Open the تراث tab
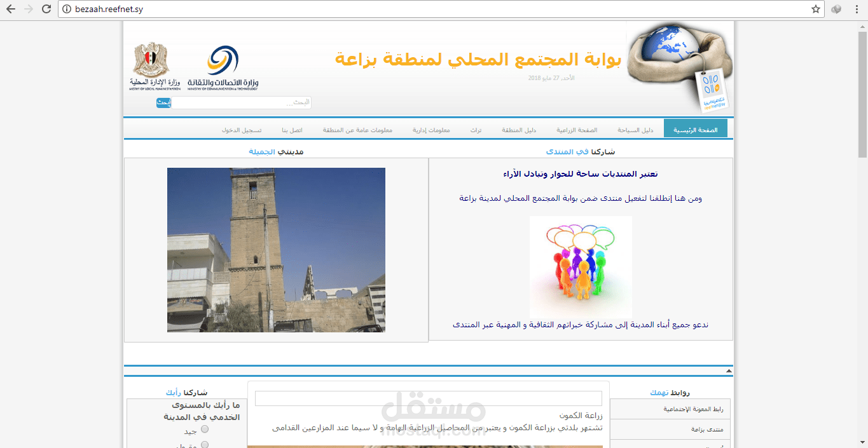 point(476,130)
